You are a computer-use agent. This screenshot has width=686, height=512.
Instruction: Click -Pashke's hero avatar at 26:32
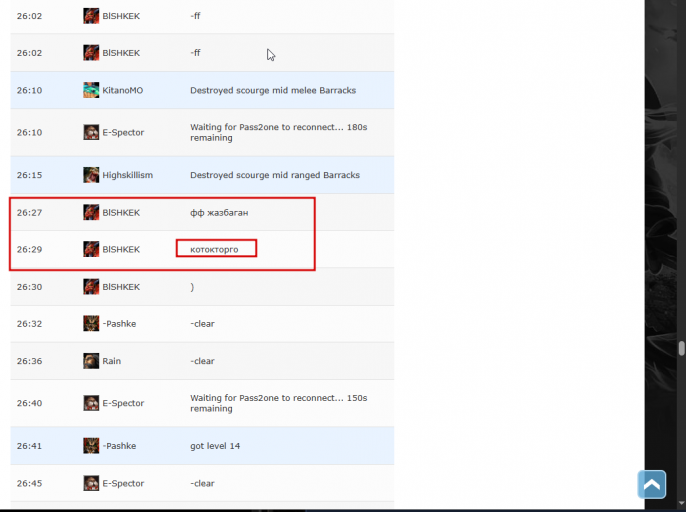(91, 323)
